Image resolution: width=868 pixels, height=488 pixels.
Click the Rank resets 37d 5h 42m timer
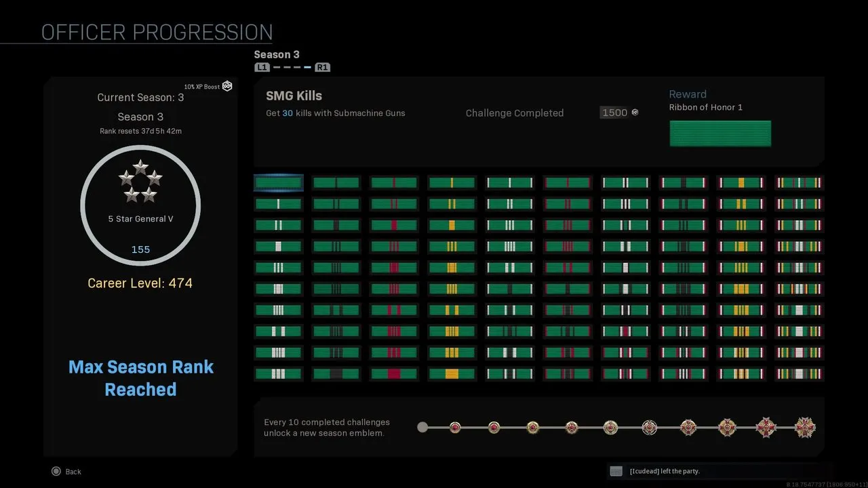point(140,131)
